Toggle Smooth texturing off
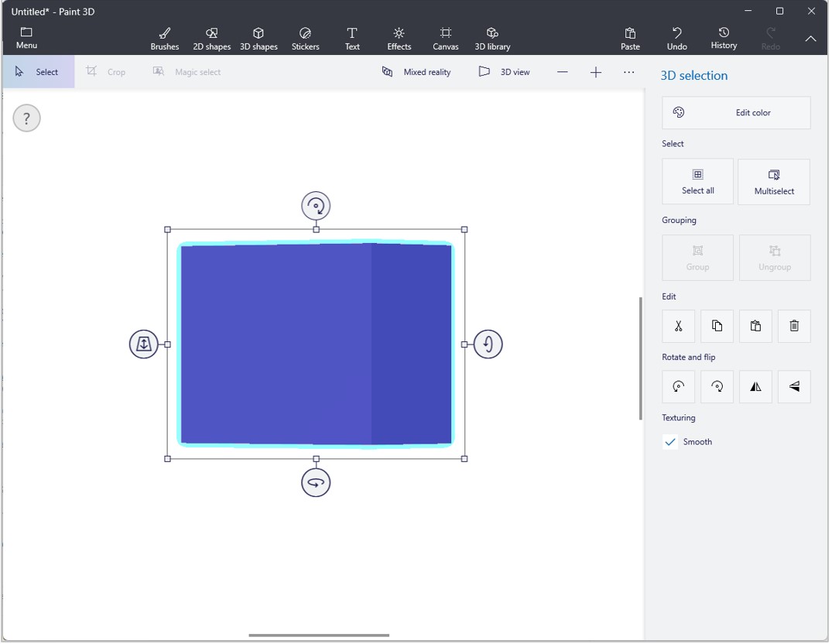 [669, 441]
